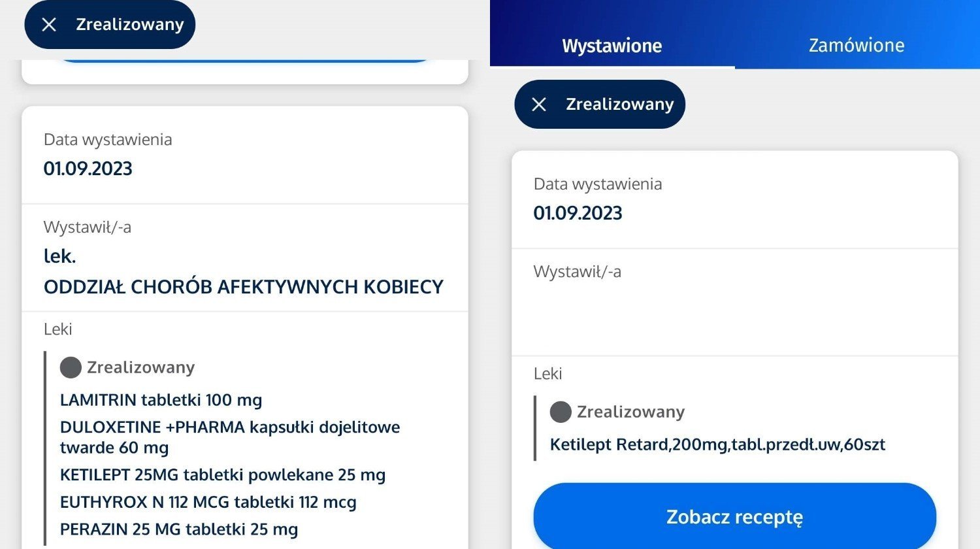Click gray status dot beside Ketilept Retard

click(561, 412)
